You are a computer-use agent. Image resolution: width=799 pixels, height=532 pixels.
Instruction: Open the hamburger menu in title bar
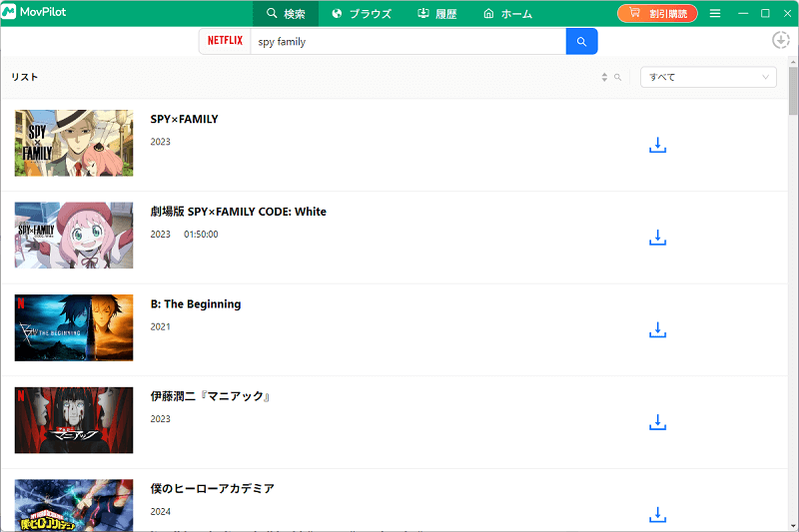click(715, 14)
